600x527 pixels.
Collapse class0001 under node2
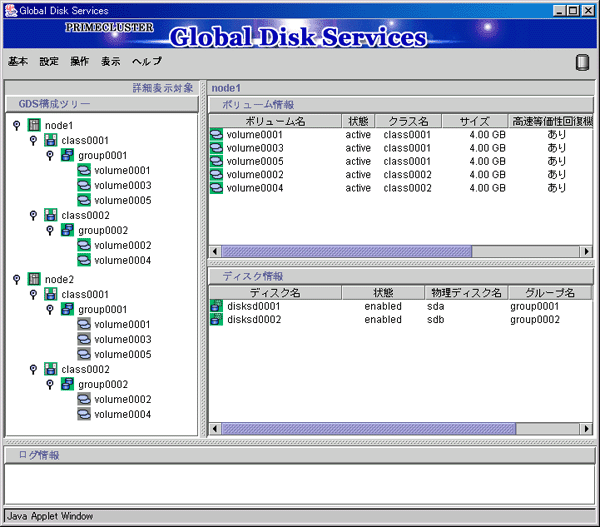click(33, 294)
